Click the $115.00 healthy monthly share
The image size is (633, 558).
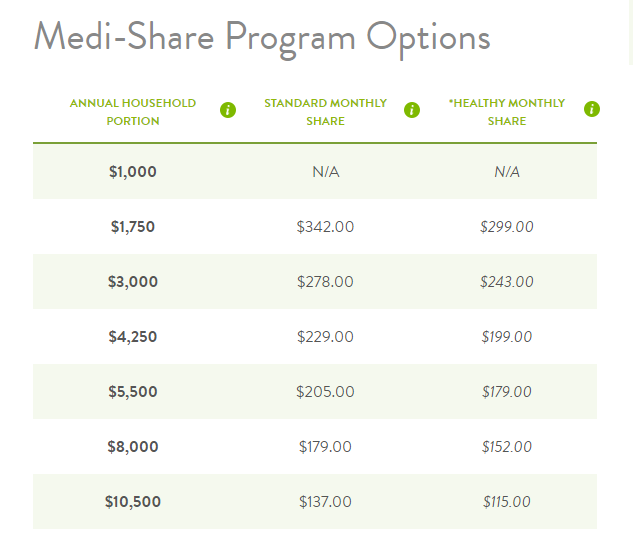[507, 502]
